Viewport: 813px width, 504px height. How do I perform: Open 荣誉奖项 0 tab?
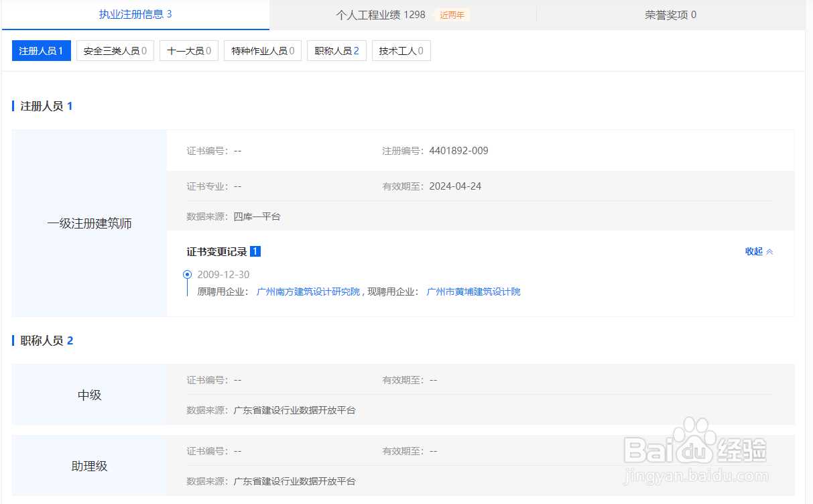[670, 14]
